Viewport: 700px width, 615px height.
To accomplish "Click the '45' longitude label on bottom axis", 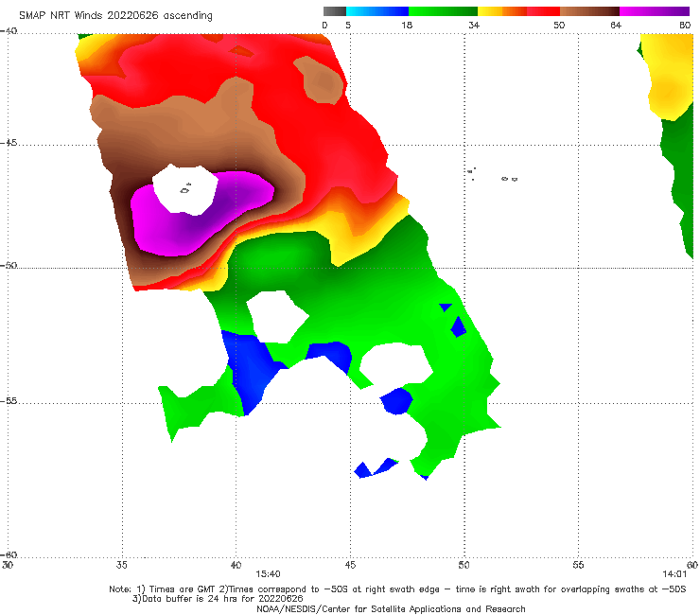I will tap(350, 565).
